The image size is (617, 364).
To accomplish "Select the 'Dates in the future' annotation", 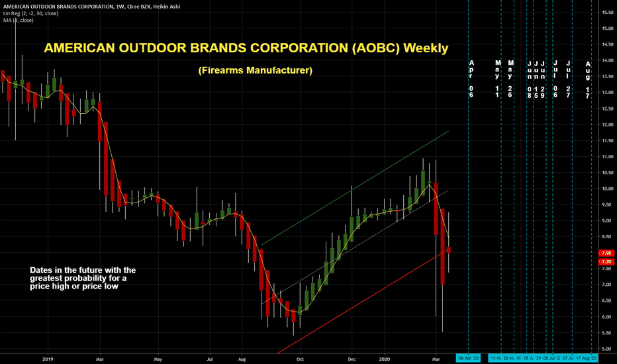I will tap(83, 278).
